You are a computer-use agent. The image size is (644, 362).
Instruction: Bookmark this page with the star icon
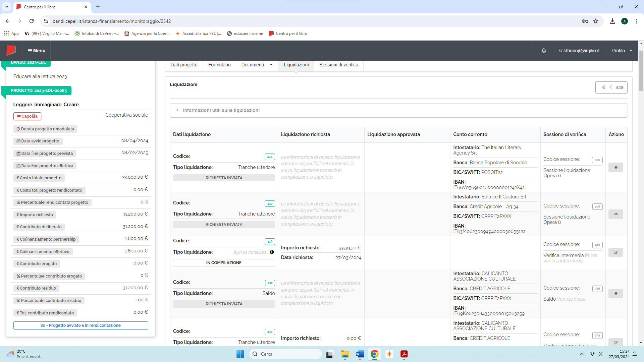tap(596, 21)
